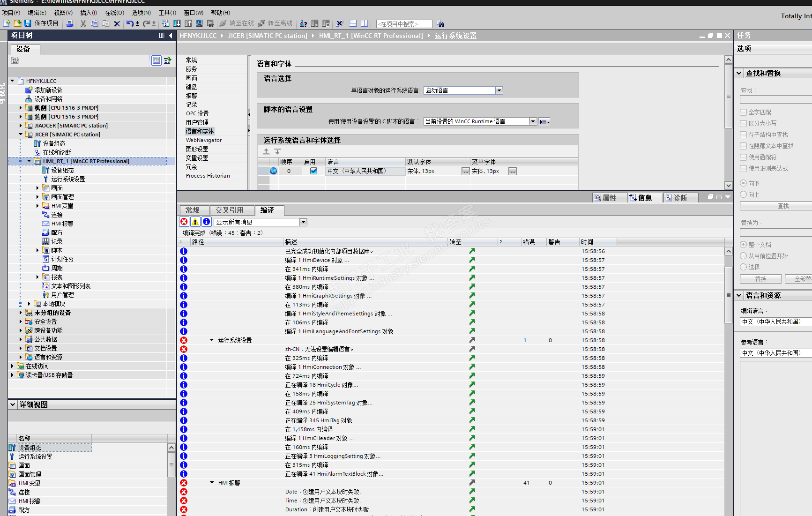Click the 删除 (delete) X toolbar icon
The width and height of the screenshot is (812, 516).
tap(117, 23)
